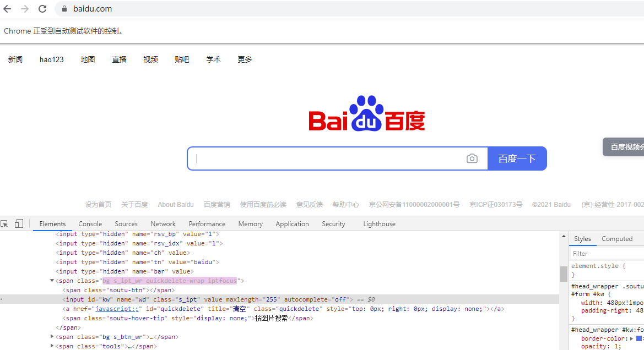Switch to the Memory tab
The width and height of the screenshot is (644, 350).
click(x=251, y=223)
